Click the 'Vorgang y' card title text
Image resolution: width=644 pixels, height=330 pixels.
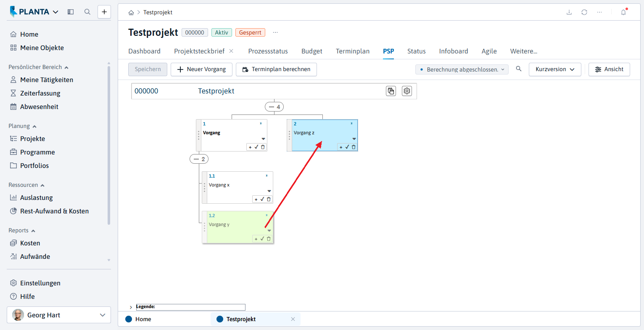[219, 224]
